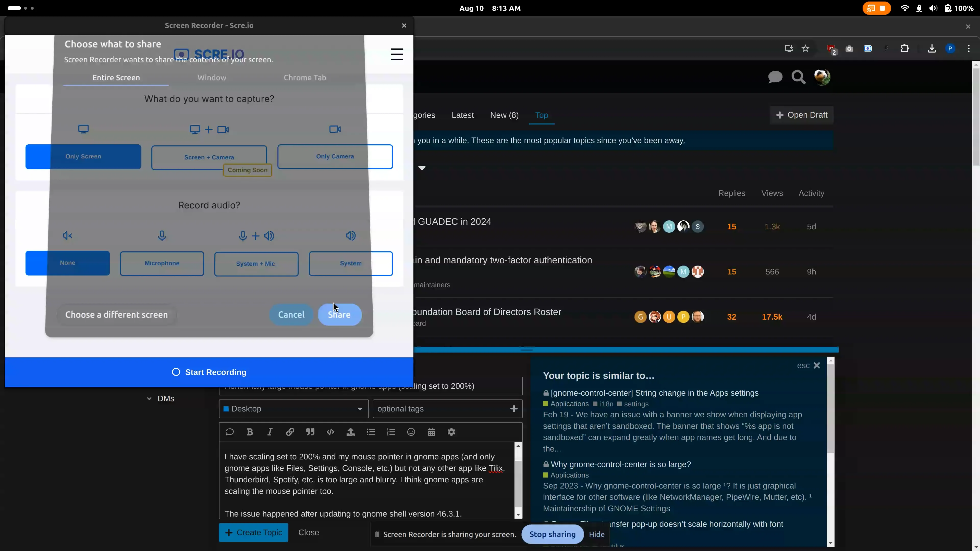Insert numbered list in composer
This screenshot has height=551, width=980.
pos(391,432)
